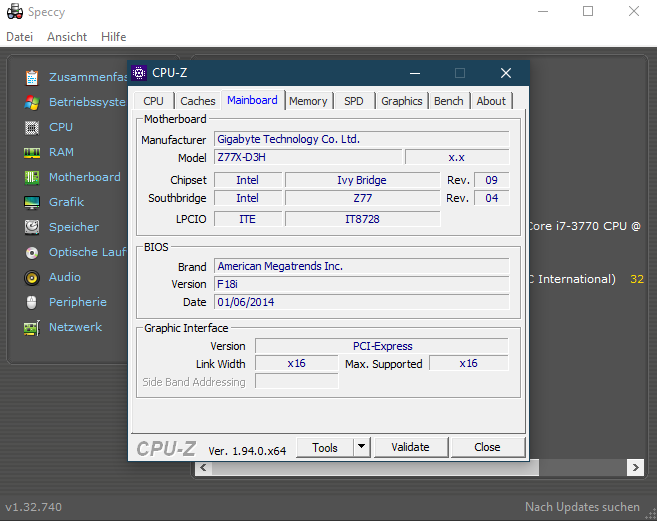Screen dimensions: 657x521
Task: Click the Netzwerk card icon
Action: click(x=32, y=327)
